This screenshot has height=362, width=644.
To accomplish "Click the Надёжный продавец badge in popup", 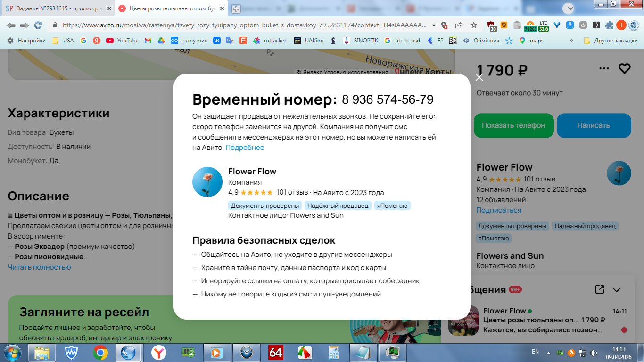I will click(x=338, y=206).
